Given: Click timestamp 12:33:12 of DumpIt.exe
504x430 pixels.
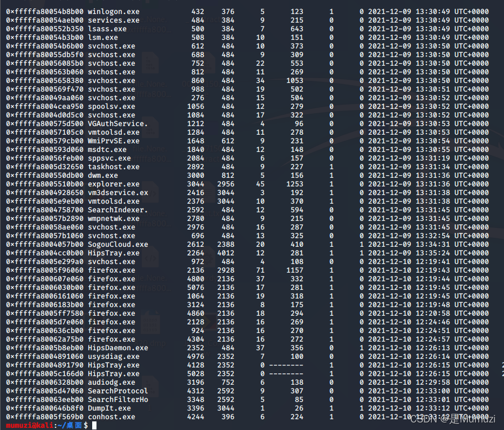Looking at the screenshot, I should (x=433, y=408).
